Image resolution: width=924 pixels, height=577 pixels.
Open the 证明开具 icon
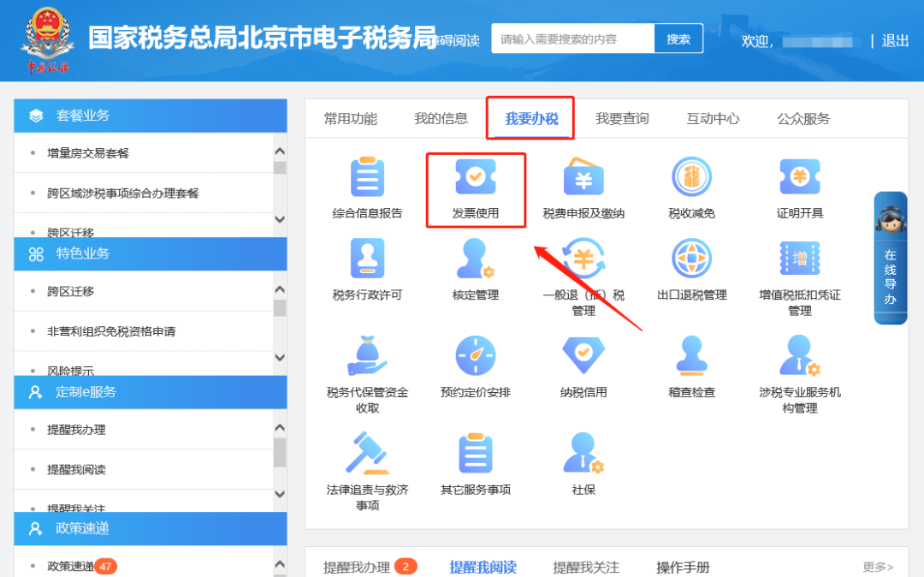799,177
